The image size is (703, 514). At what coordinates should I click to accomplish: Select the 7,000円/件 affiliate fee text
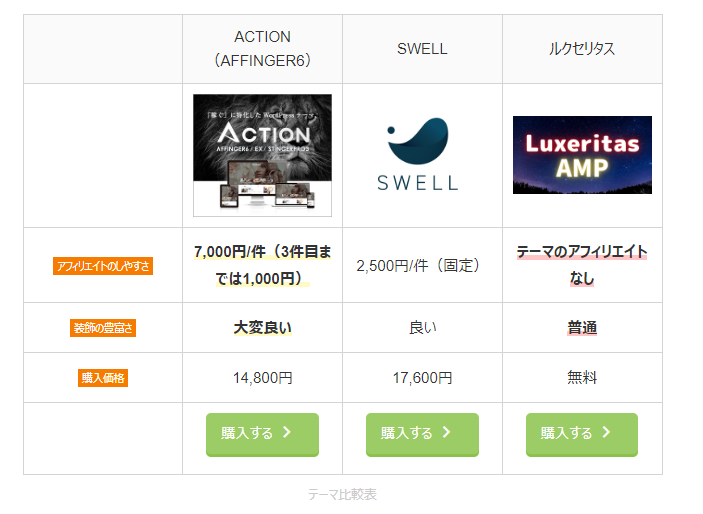pyautogui.click(x=262, y=265)
